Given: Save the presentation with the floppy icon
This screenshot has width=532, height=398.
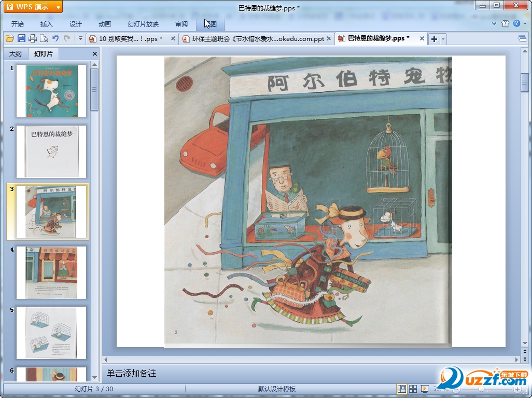Looking at the screenshot, I should coord(21,38).
